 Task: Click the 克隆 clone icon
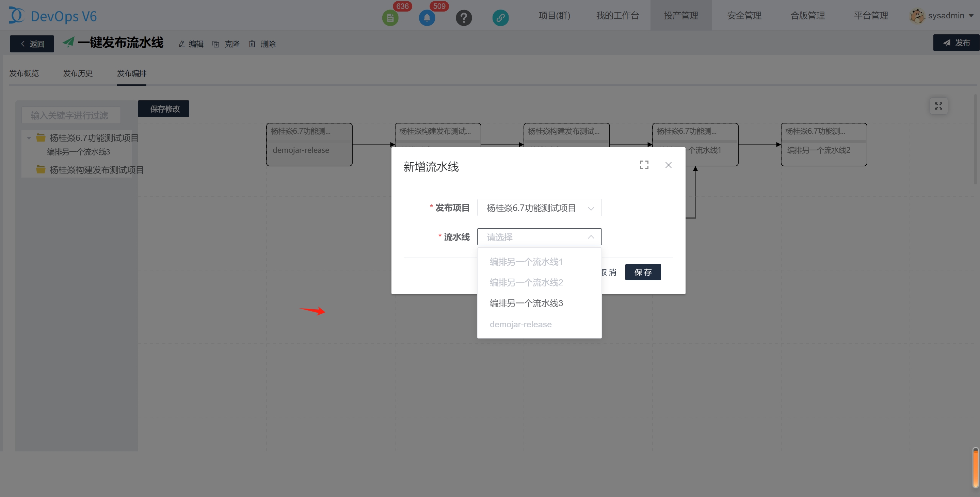tap(216, 44)
